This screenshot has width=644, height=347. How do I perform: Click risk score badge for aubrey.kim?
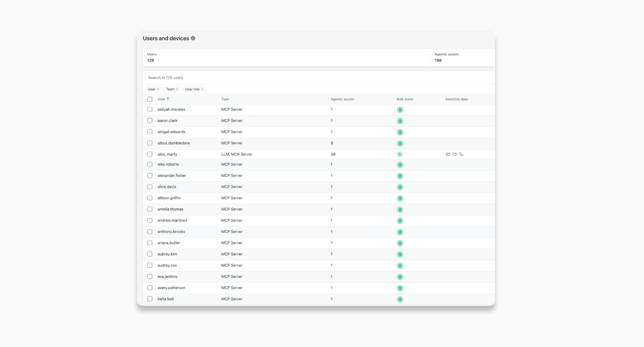coord(400,255)
